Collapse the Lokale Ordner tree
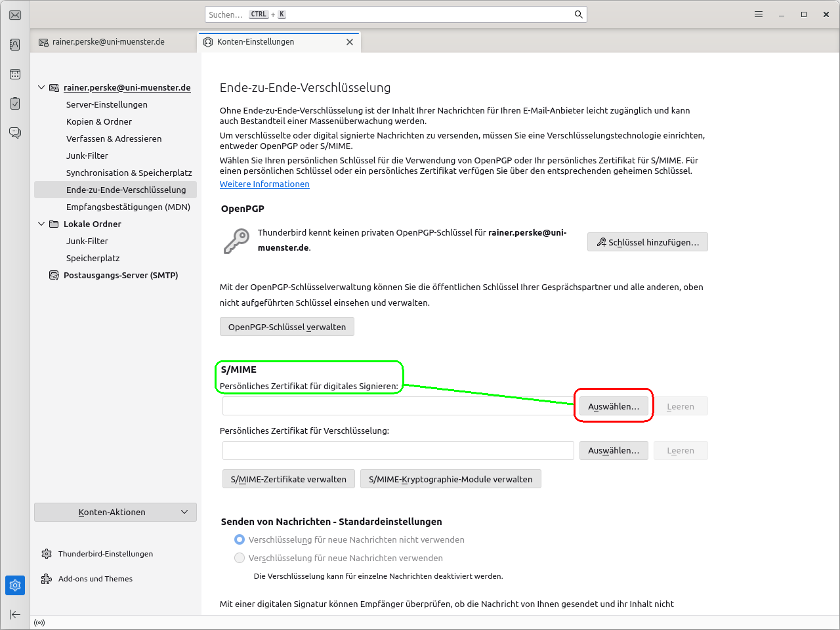 click(41, 224)
